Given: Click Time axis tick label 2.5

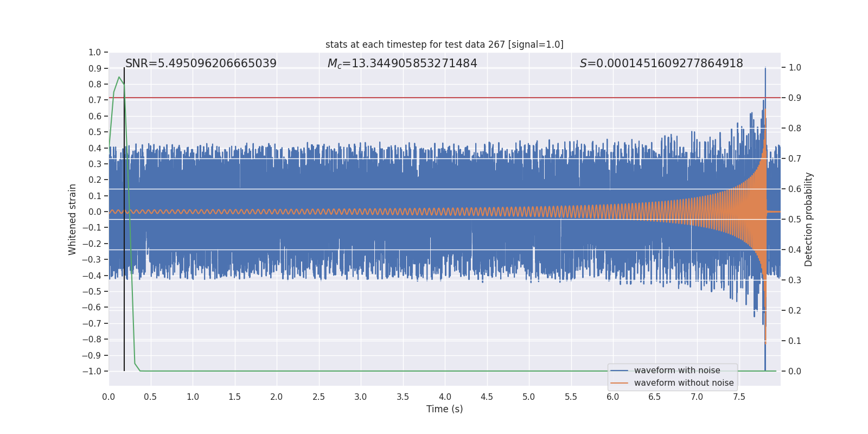Looking at the screenshot, I should (x=318, y=397).
